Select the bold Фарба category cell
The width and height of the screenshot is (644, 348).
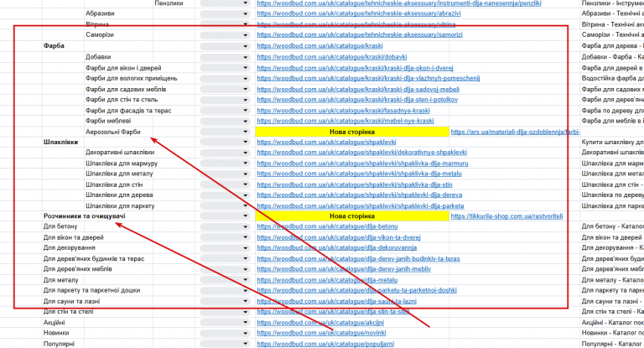pos(54,46)
